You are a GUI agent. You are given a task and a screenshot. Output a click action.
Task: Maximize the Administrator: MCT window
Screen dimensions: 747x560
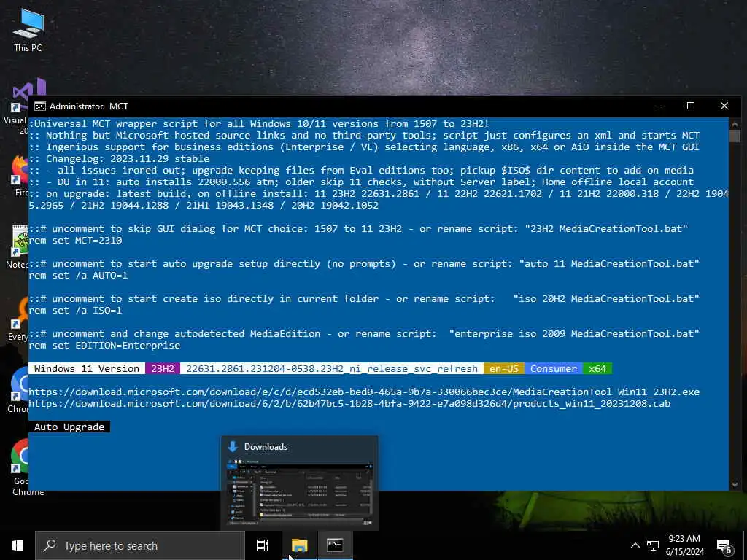click(x=690, y=106)
